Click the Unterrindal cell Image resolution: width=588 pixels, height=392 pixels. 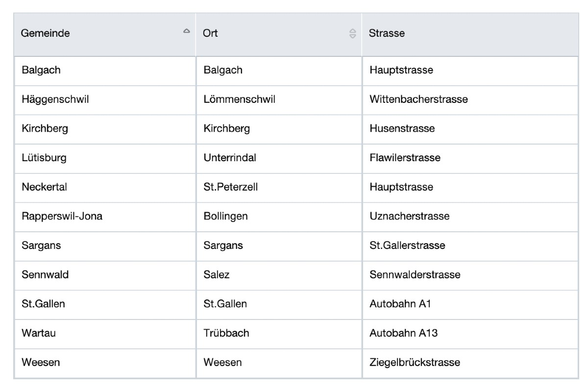(230, 158)
